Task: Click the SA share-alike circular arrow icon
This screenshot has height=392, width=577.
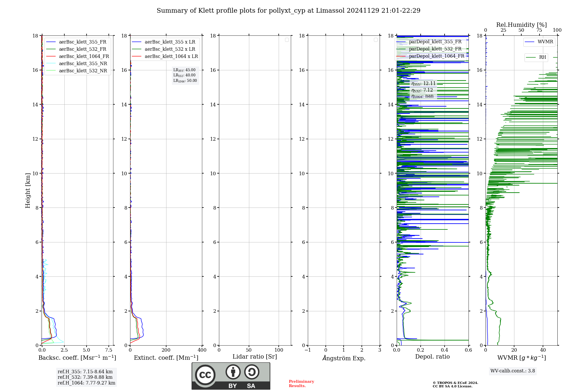Action: coord(252,372)
